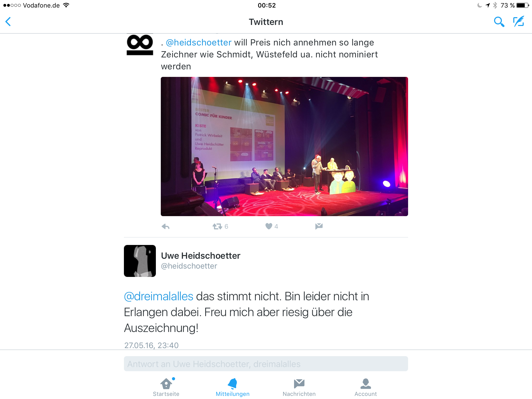Like the tweet with 4 likes
The width and height of the screenshot is (532, 399).
269,226
